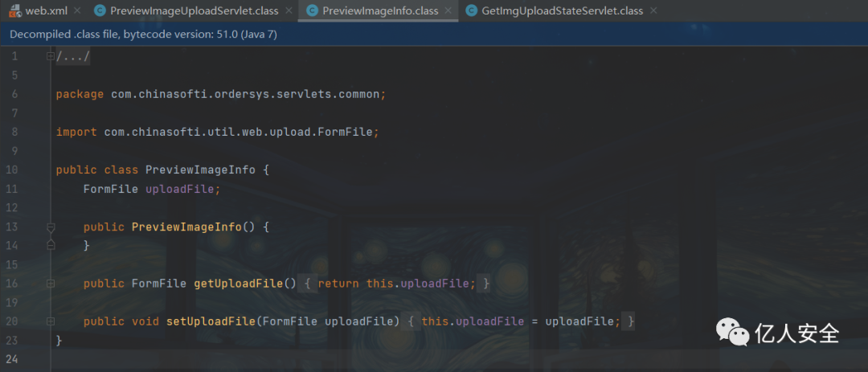
Task: Switch to the GetImgUploadStateServlet.class tab
Action: [x=562, y=11]
